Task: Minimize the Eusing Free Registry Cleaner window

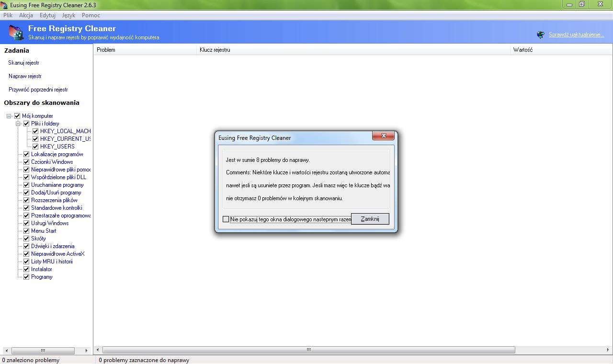Action: (570, 4)
